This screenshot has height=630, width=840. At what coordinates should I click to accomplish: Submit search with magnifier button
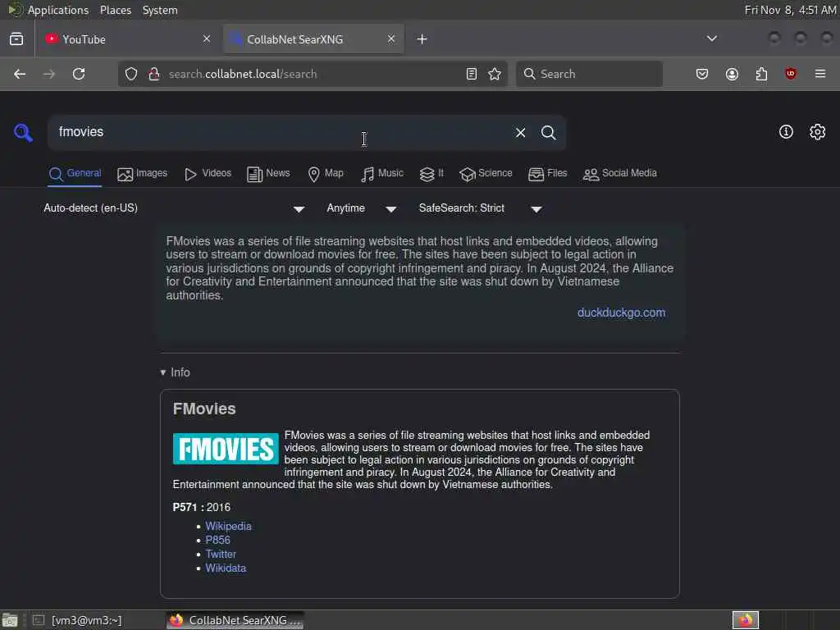click(548, 132)
